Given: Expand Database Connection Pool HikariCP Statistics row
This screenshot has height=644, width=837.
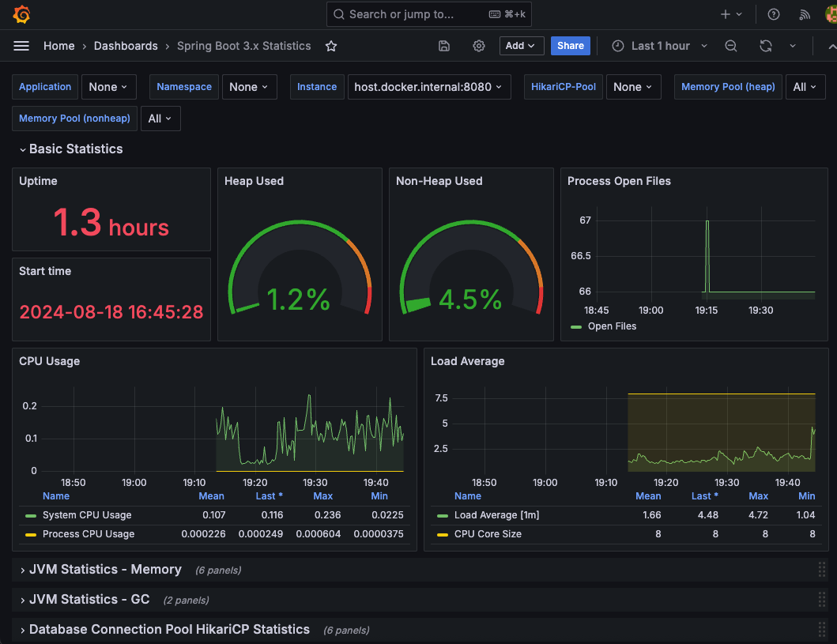Looking at the screenshot, I should coord(165,630).
